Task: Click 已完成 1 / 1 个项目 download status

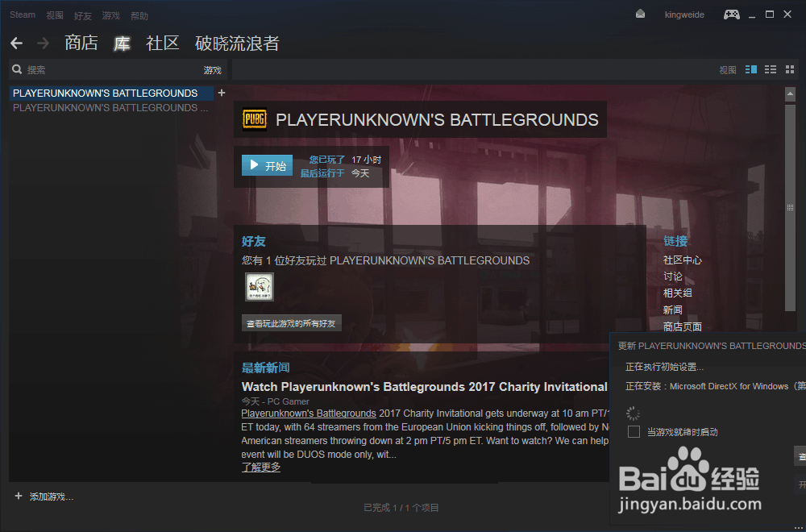Action: tap(401, 508)
